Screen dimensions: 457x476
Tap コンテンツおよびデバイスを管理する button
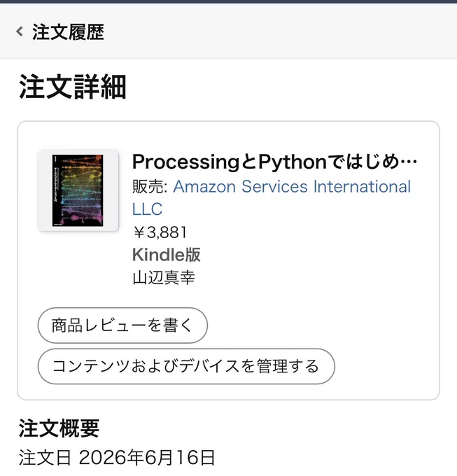pos(186,366)
